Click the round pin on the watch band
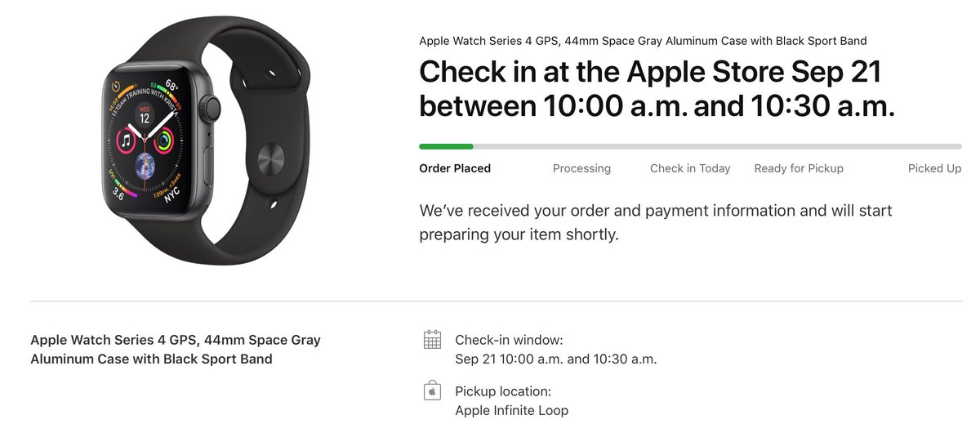Image resolution: width=980 pixels, height=433 pixels. click(271, 156)
